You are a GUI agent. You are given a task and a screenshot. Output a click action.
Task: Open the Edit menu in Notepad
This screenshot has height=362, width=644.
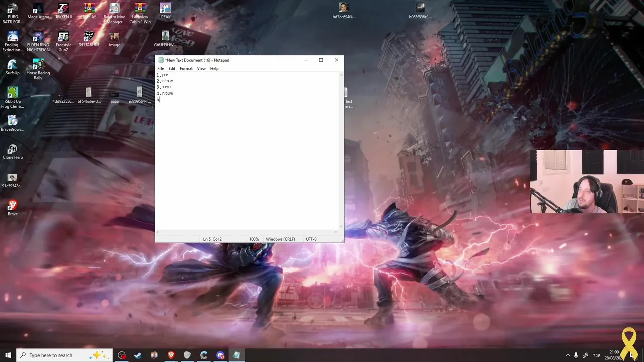(172, 68)
